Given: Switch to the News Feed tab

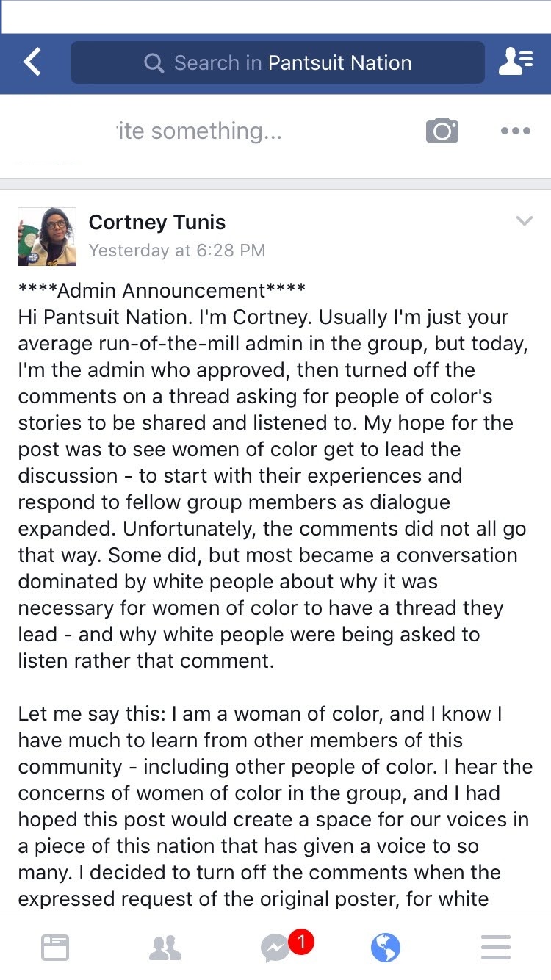Looking at the screenshot, I should point(55,948).
